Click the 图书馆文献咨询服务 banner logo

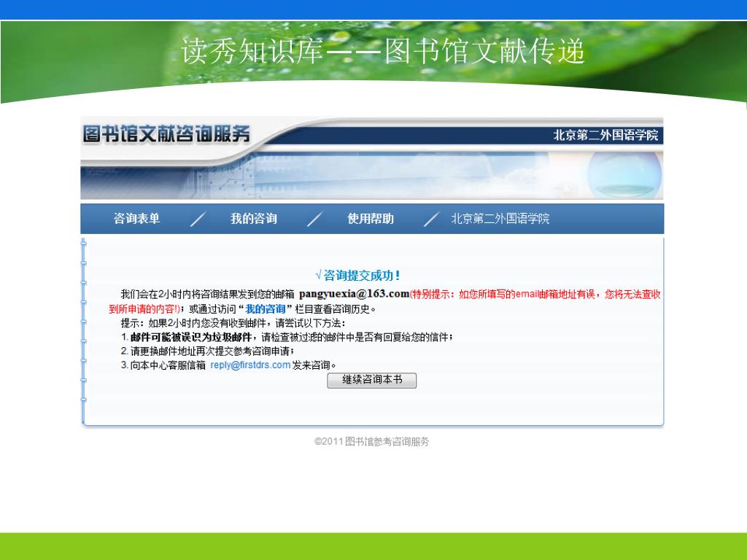point(167,134)
